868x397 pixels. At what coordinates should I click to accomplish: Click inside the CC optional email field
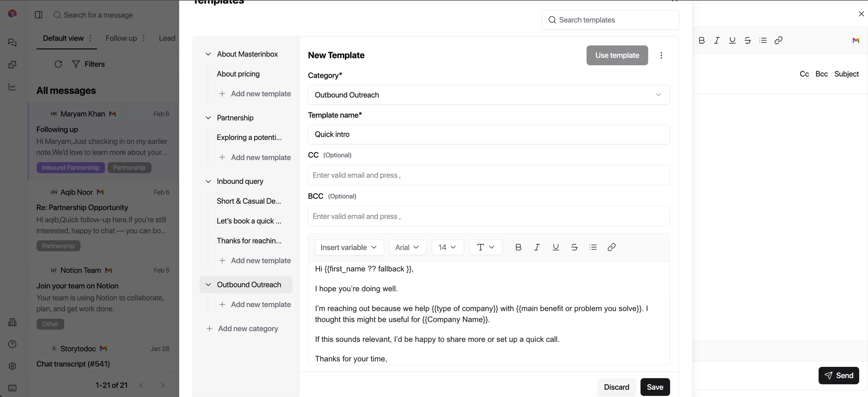pyautogui.click(x=488, y=175)
